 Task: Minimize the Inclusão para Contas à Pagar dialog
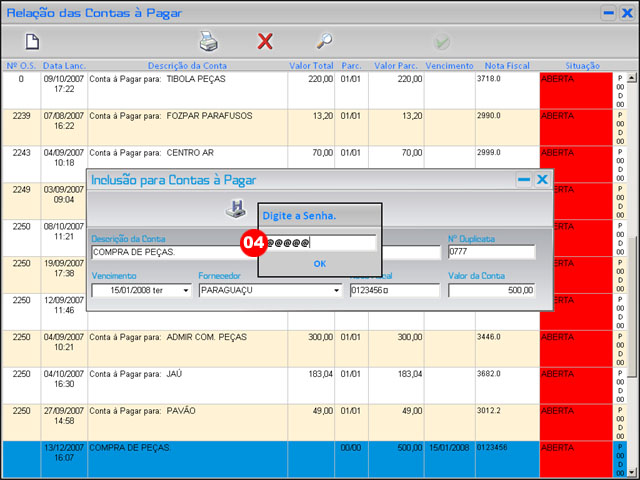[x=523, y=180]
